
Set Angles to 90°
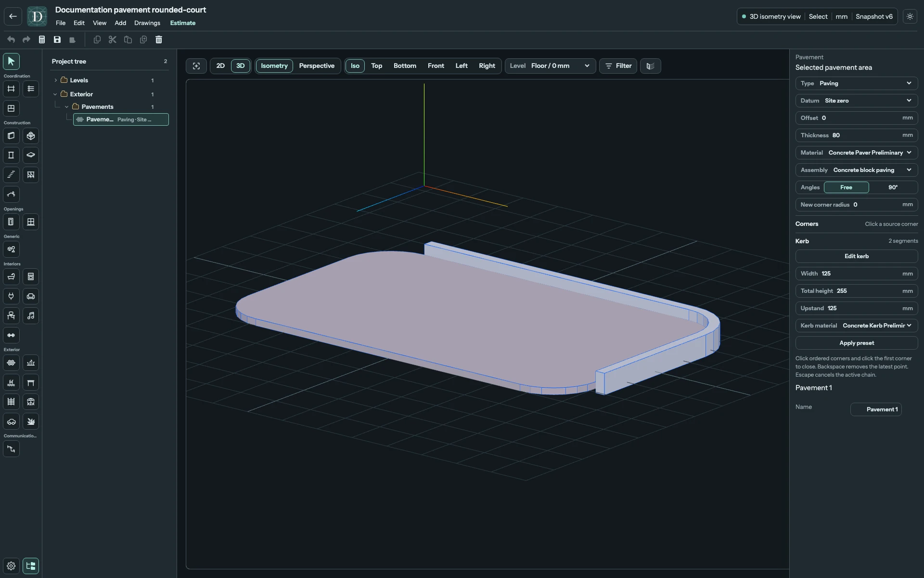893,187
